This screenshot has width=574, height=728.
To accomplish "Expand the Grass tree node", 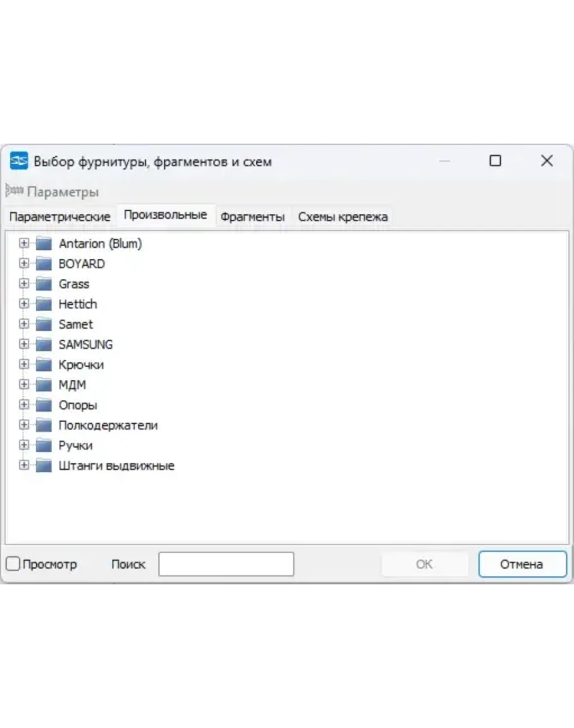I will [24, 284].
